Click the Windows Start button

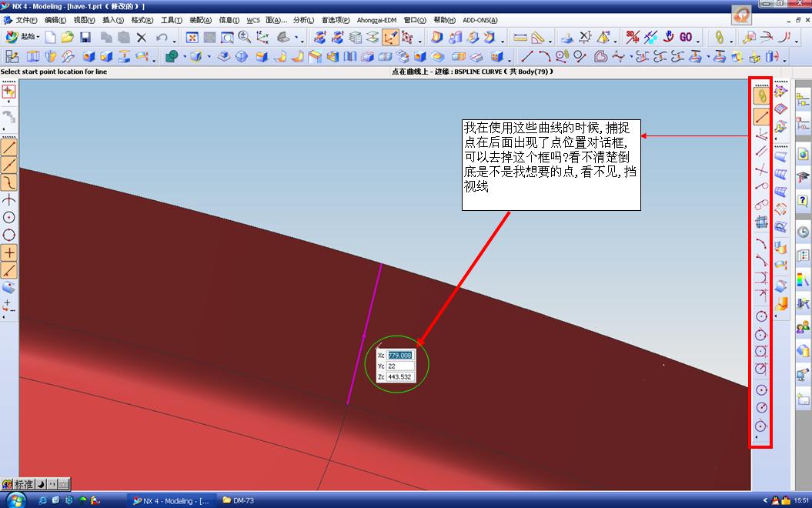(x=15, y=500)
